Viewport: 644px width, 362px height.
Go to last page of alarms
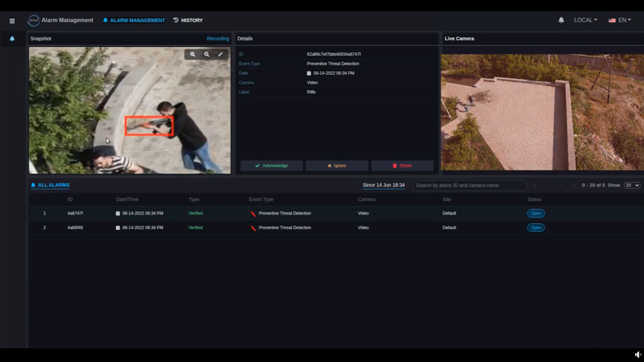574,186
